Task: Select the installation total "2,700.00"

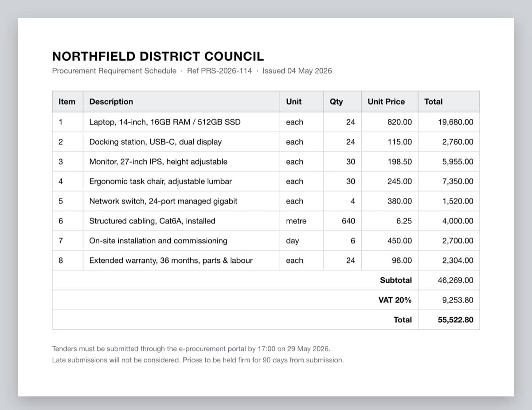Action: pyautogui.click(x=458, y=241)
